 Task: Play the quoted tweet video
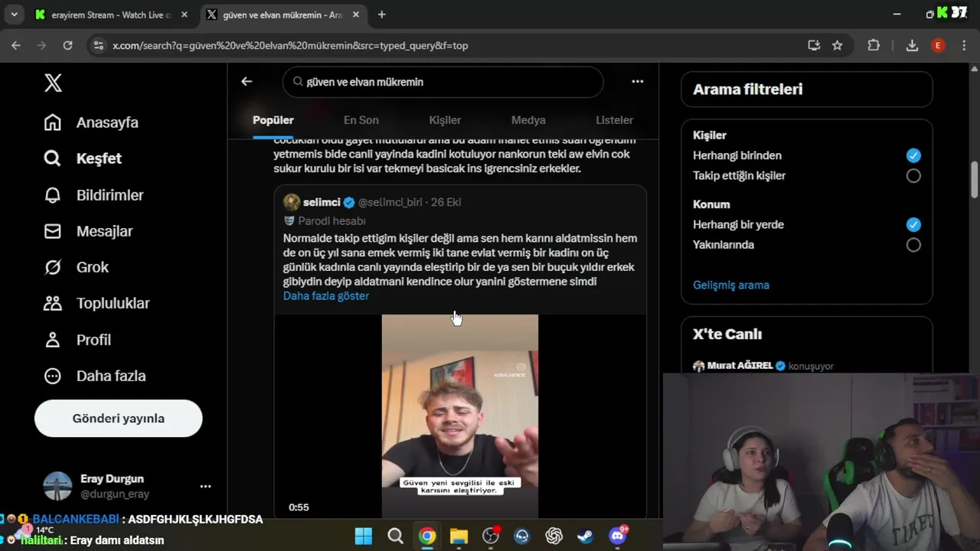460,416
